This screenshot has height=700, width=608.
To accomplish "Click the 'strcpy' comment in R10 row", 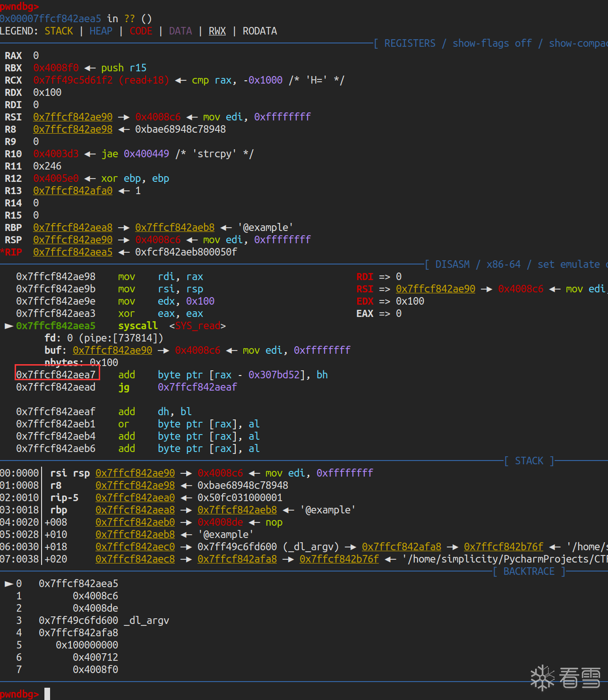I will click(214, 154).
